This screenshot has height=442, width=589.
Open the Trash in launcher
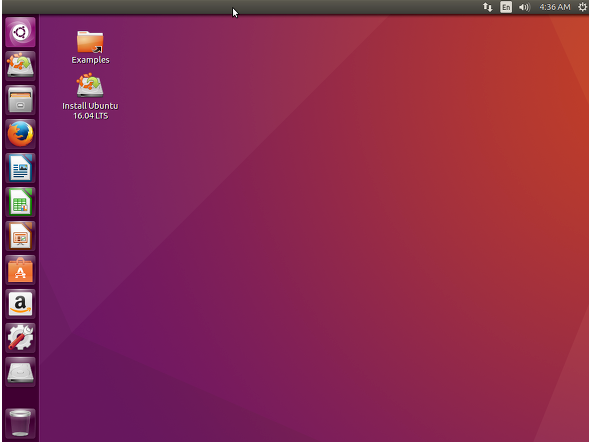20,423
